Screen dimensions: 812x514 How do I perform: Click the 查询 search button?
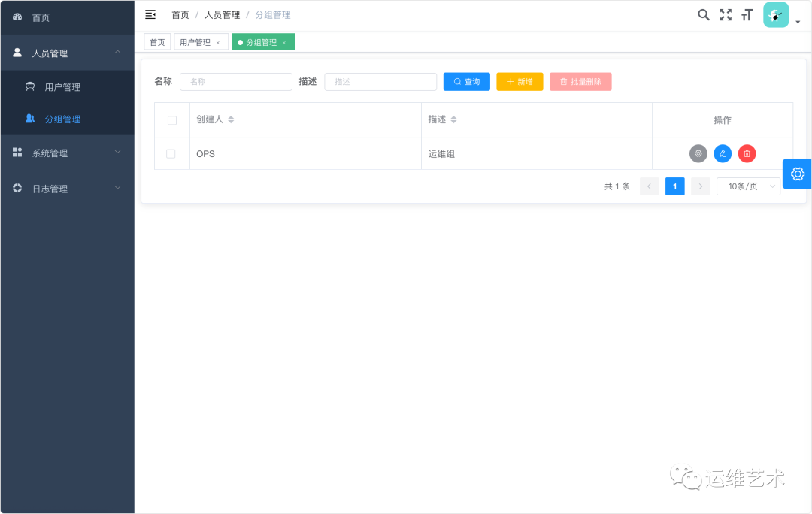pos(466,81)
